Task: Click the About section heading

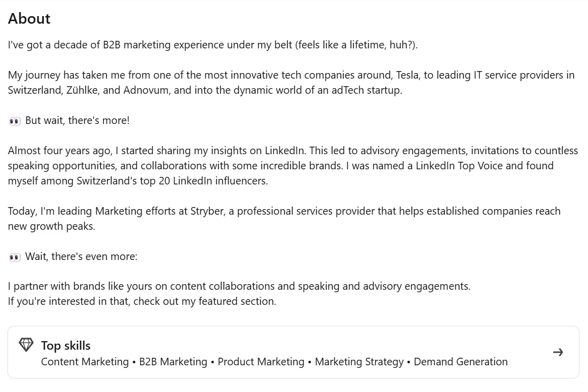Action: pyautogui.click(x=29, y=19)
